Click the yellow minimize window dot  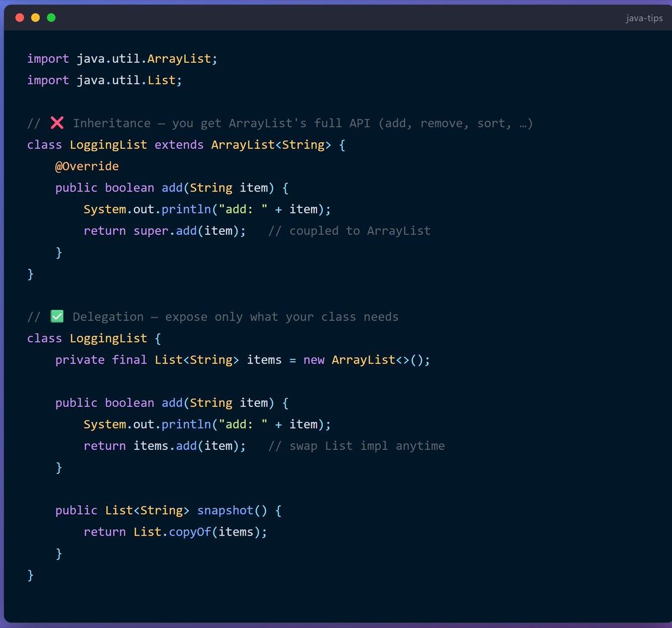(35, 18)
